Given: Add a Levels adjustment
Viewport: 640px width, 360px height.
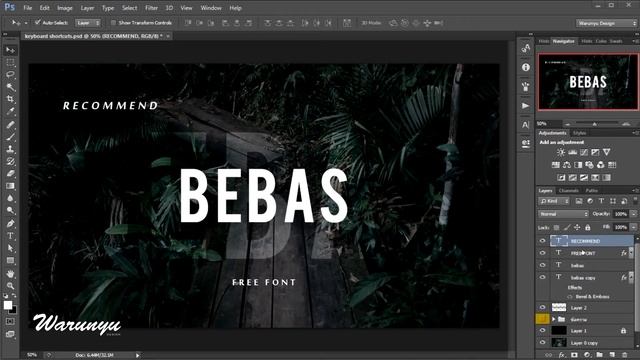Looking at the screenshot, I should pos(573,152).
